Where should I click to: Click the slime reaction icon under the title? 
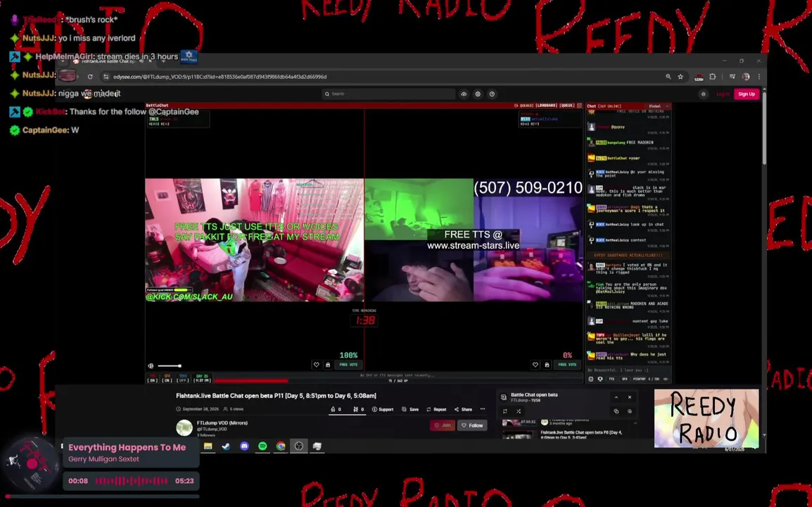358,409
